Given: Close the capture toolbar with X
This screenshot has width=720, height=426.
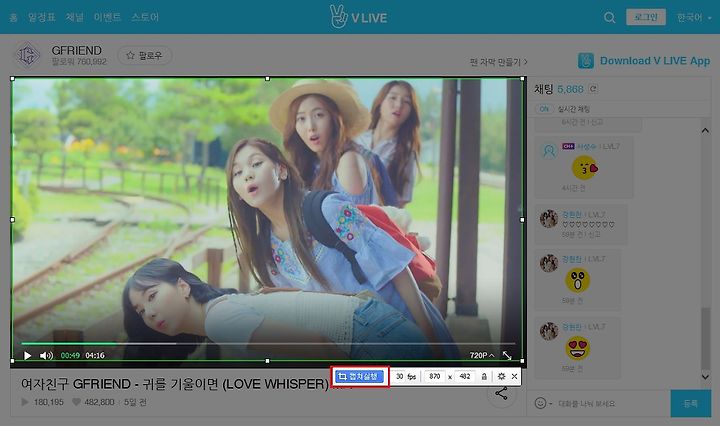Looking at the screenshot, I should [x=514, y=377].
